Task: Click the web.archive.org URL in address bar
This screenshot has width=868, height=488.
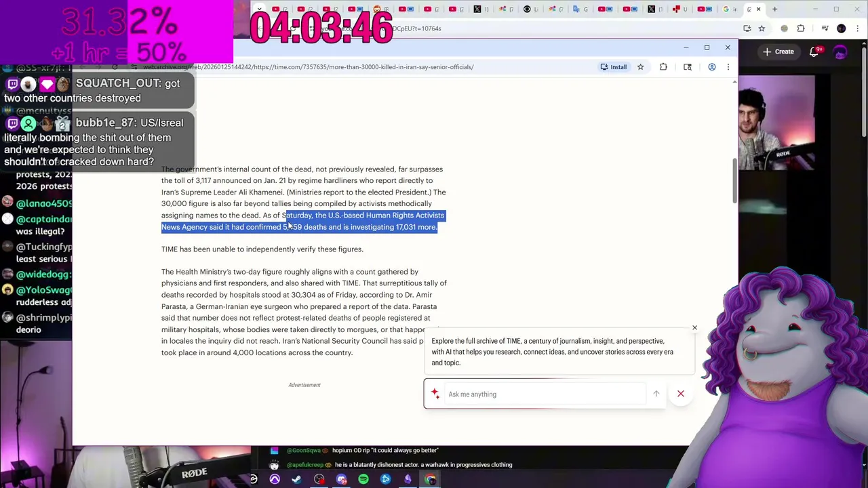Action: tap(308, 67)
